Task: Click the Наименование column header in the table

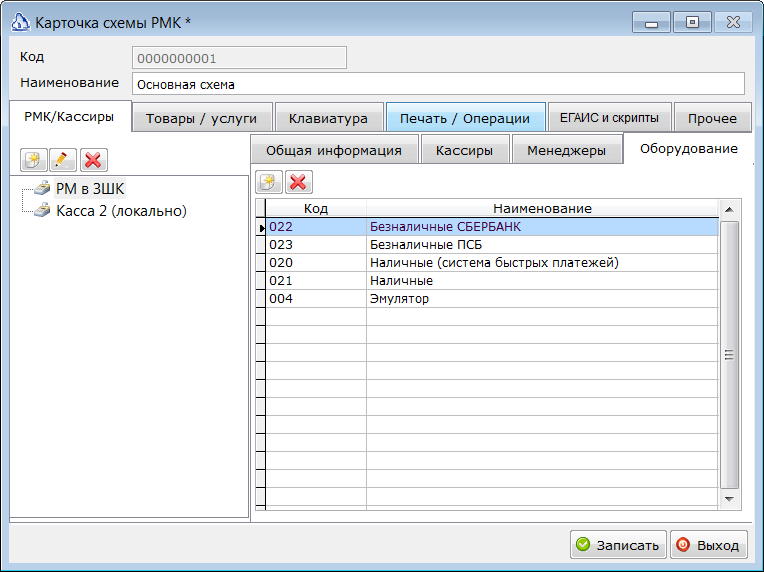Action: pos(542,209)
